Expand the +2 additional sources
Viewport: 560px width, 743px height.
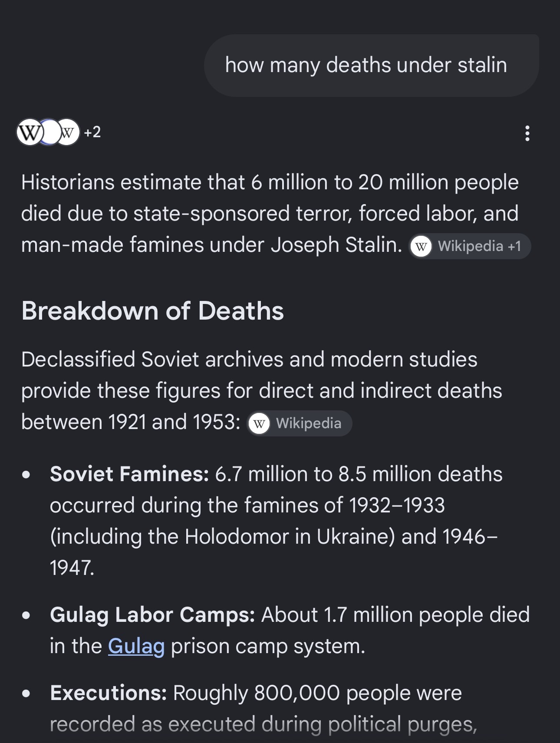(92, 132)
